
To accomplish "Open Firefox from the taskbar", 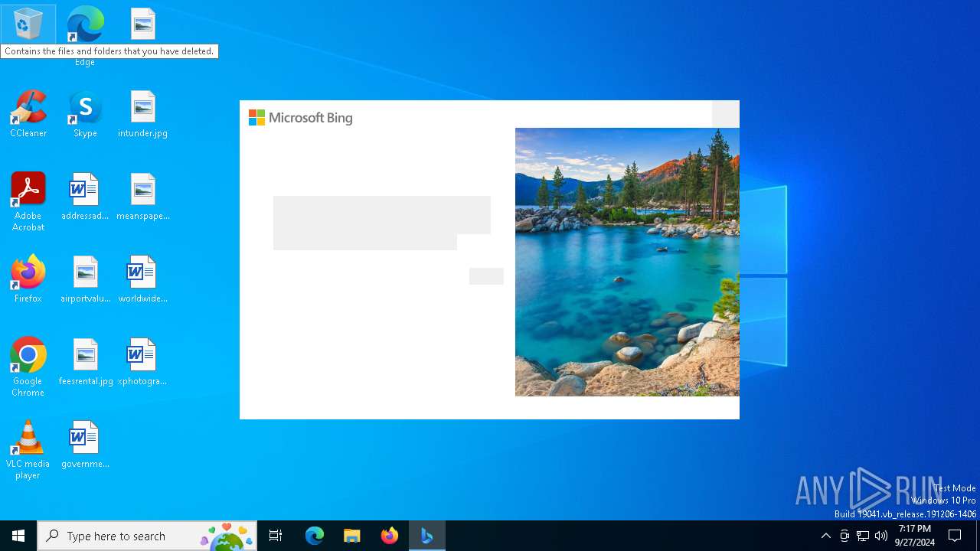I will click(390, 536).
